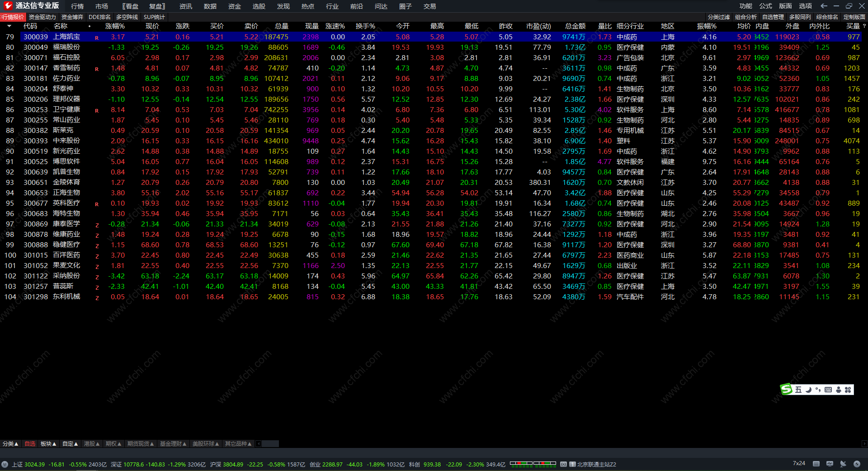Viewport: 868px width, 471px height.
Task: Select the 自选 watchlist tab
Action: [30, 444]
